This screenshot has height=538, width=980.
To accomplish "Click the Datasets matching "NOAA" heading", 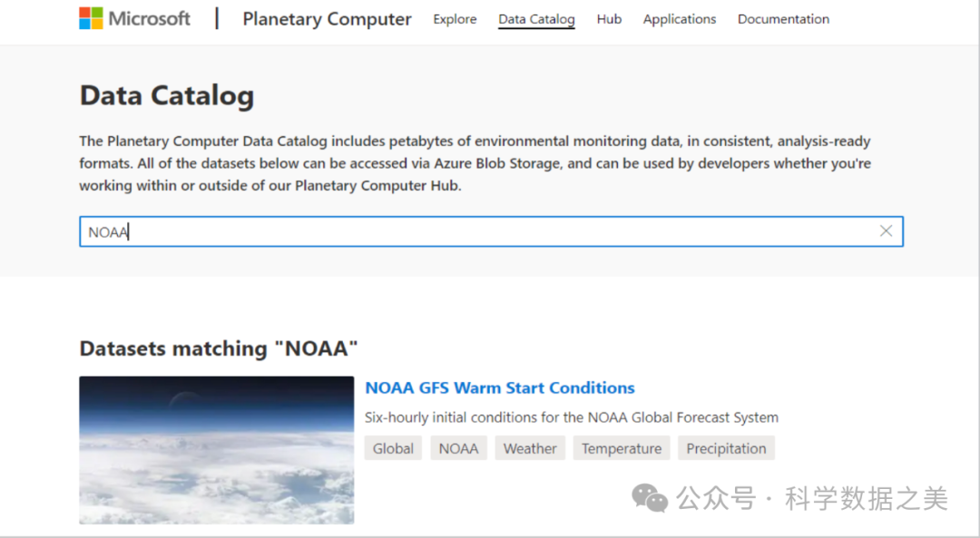I will click(x=219, y=348).
